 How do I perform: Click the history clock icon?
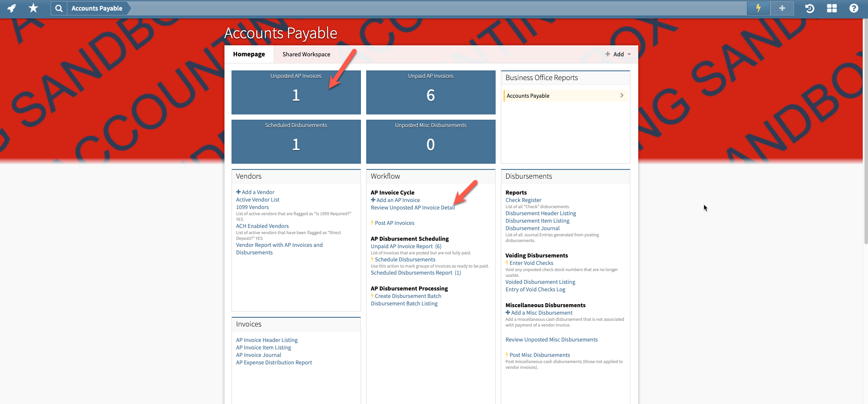pyautogui.click(x=809, y=8)
